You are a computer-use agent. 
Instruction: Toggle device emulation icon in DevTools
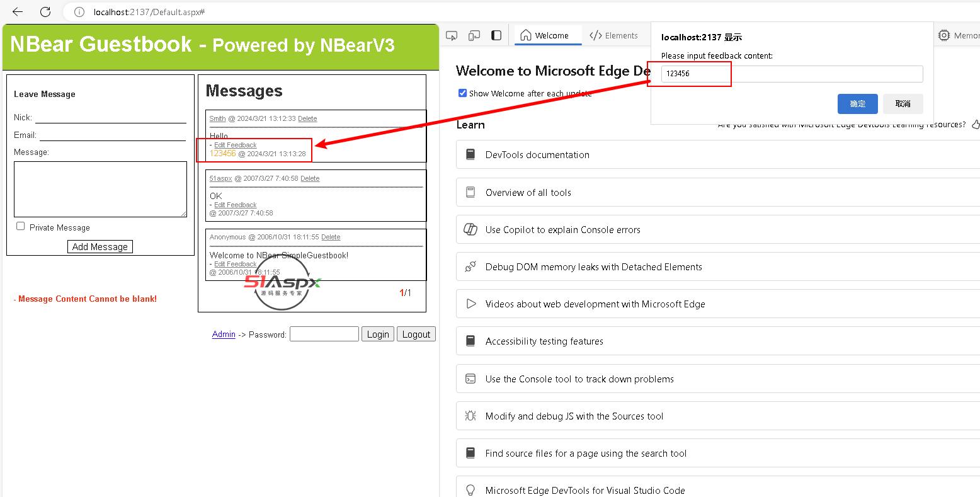[x=474, y=36]
